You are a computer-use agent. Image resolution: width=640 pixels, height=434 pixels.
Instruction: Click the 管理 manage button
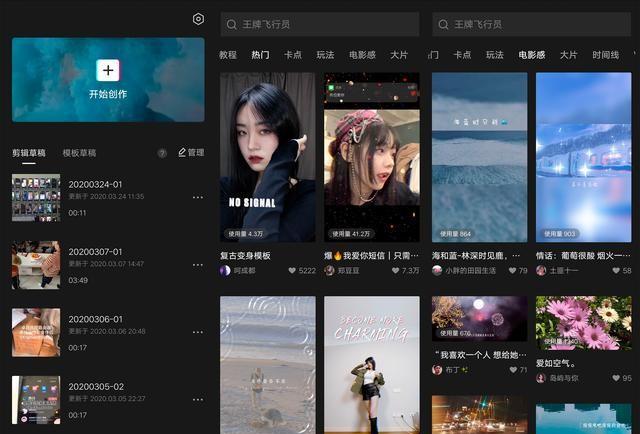(x=190, y=153)
